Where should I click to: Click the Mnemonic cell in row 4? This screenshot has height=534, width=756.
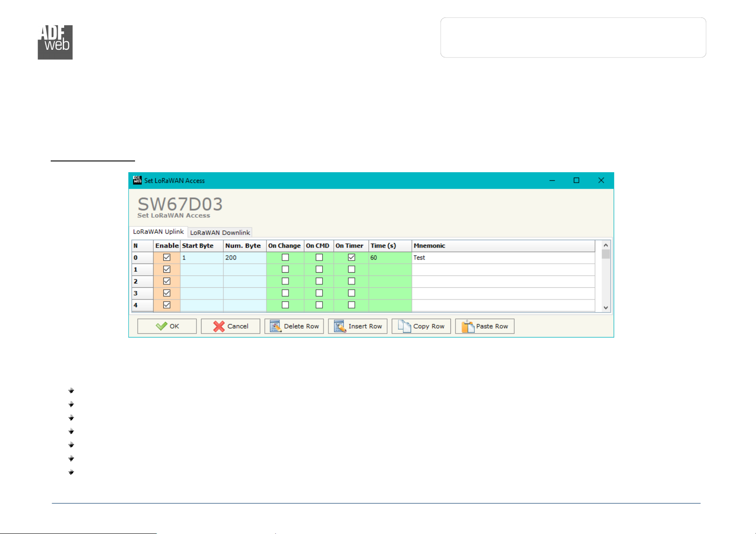coord(503,305)
